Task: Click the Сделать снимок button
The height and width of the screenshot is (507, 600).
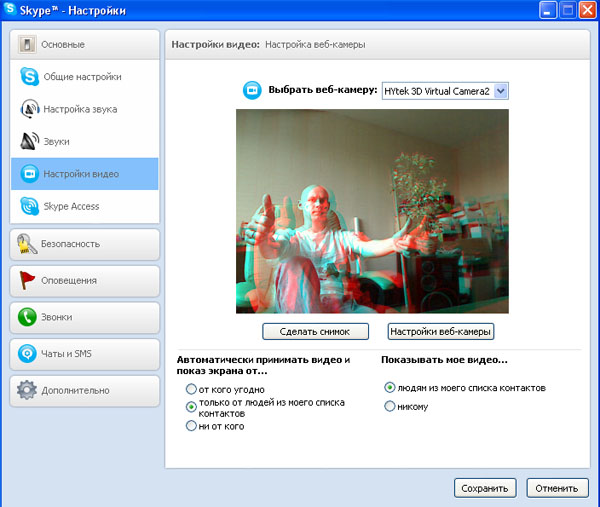Action: click(x=315, y=331)
